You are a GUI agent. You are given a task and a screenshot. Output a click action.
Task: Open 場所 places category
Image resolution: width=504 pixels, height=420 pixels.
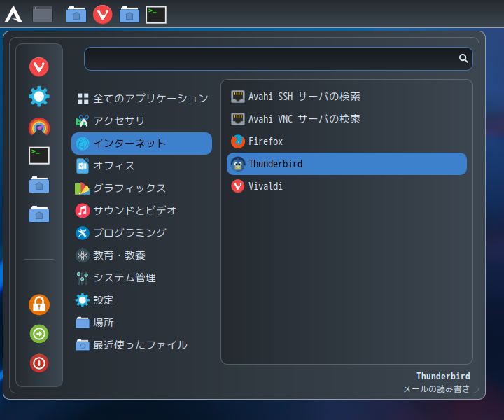coord(141,323)
